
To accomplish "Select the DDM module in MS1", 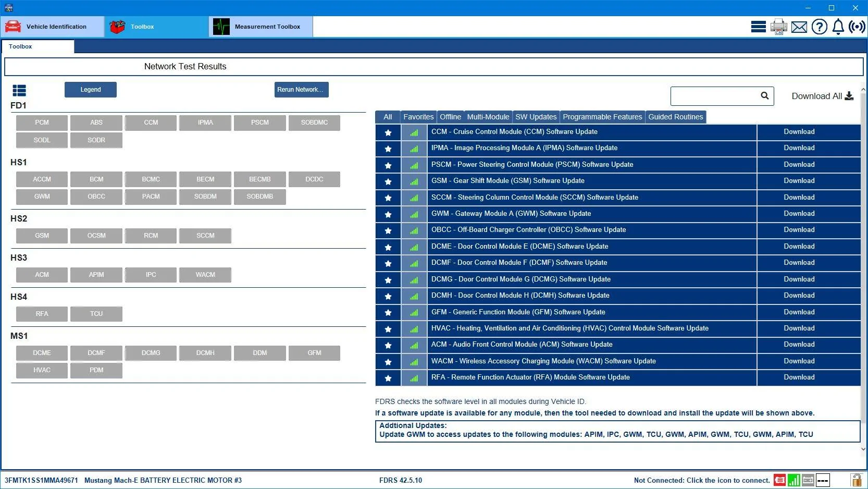I will [260, 353].
